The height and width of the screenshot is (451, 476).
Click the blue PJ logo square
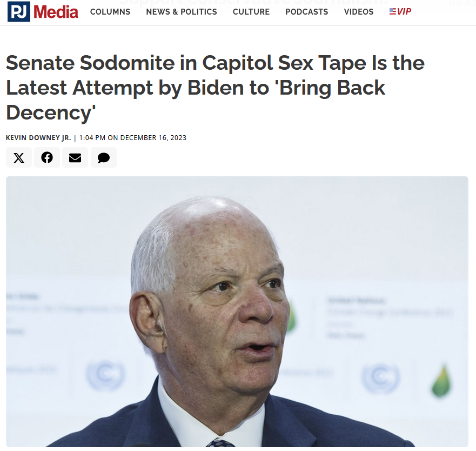(x=19, y=11)
